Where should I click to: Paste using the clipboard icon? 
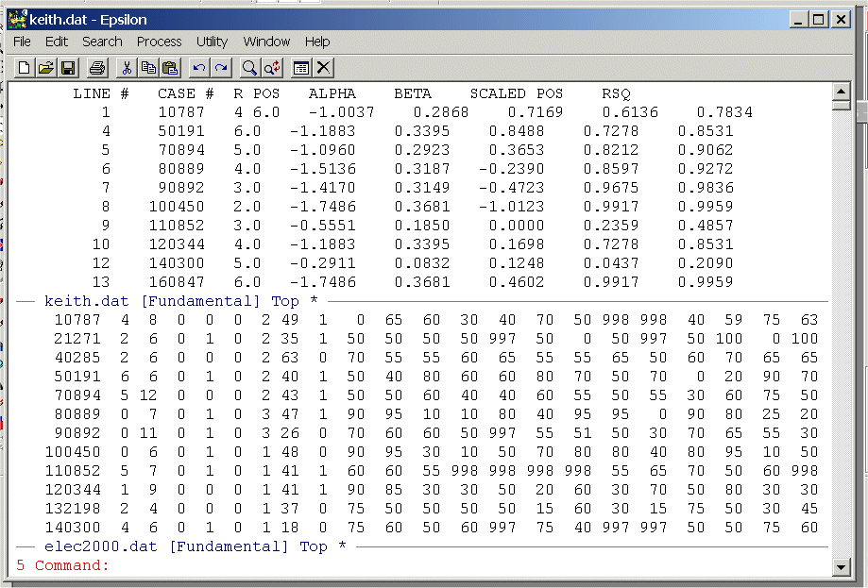[170, 67]
